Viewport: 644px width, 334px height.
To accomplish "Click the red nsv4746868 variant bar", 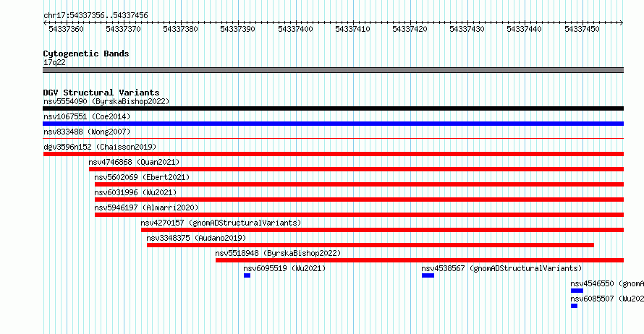I will [x=356, y=169].
